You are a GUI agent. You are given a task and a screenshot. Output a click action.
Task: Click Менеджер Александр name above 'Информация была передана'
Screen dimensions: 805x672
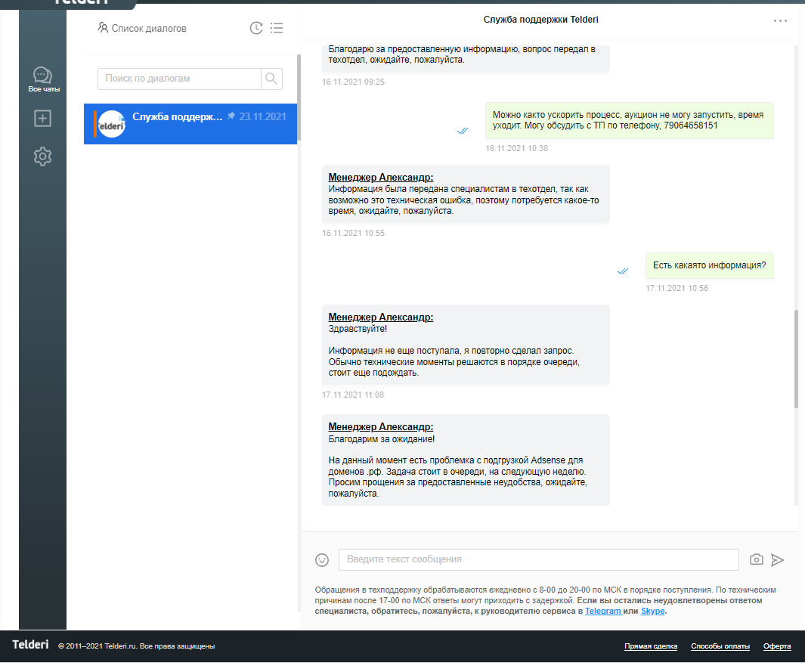point(380,177)
